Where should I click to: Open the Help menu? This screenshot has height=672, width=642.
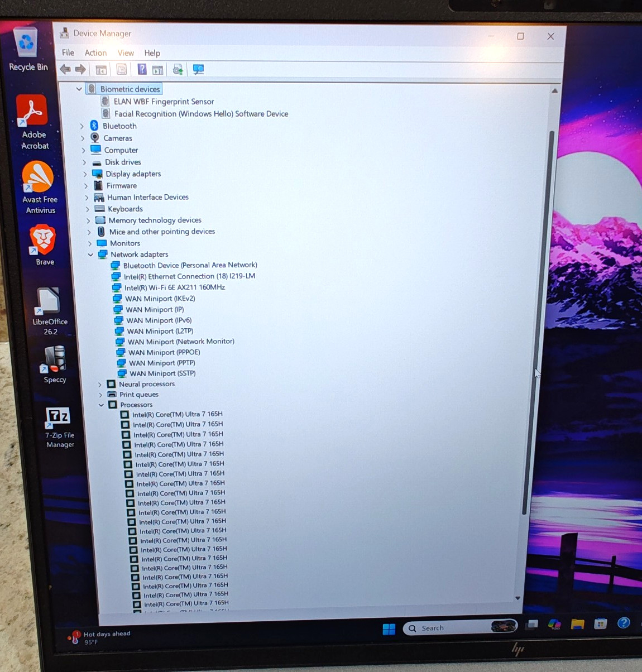(152, 53)
